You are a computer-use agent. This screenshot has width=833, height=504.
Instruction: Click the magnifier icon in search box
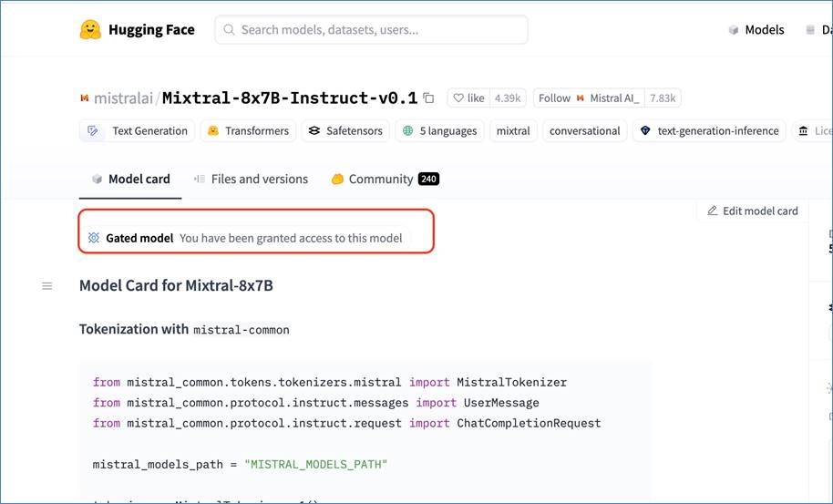click(229, 30)
